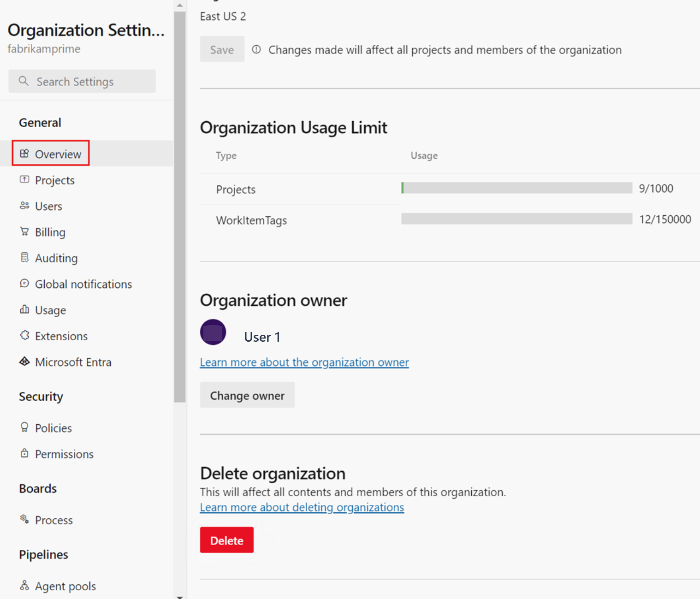Select the Agent pools icon under Pipelines
The height and width of the screenshot is (599, 700).
(x=24, y=585)
